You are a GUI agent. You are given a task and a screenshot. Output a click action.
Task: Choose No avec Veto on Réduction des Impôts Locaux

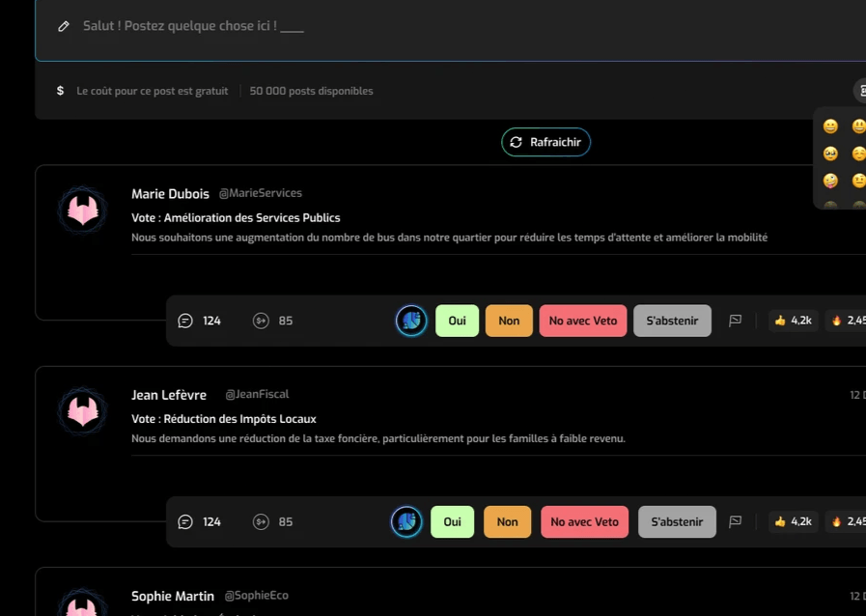[584, 521]
